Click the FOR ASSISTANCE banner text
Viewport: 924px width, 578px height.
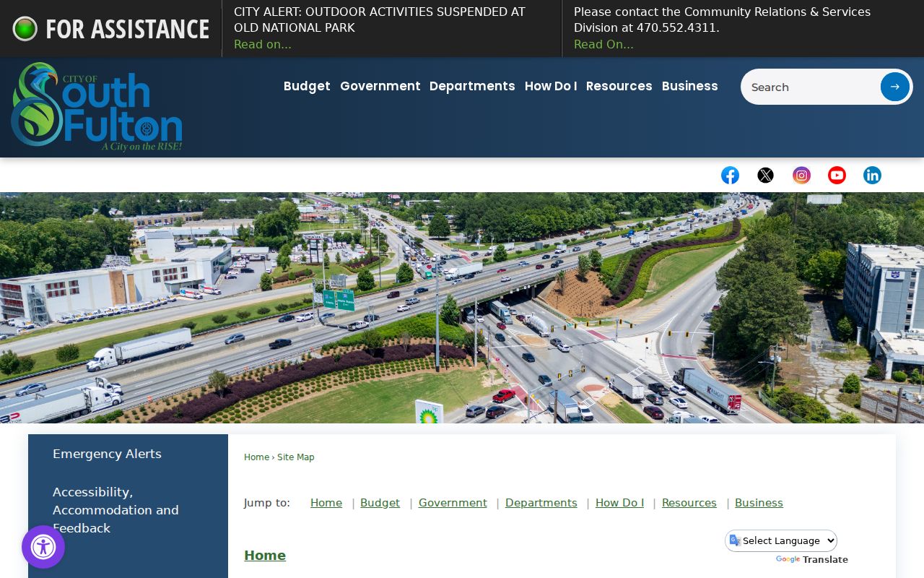coord(128,29)
